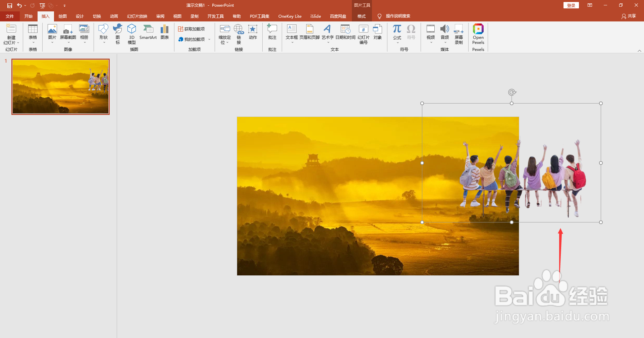The width and height of the screenshot is (644, 338).
Task: Add a hyperlink with 链接
Action: 238,34
